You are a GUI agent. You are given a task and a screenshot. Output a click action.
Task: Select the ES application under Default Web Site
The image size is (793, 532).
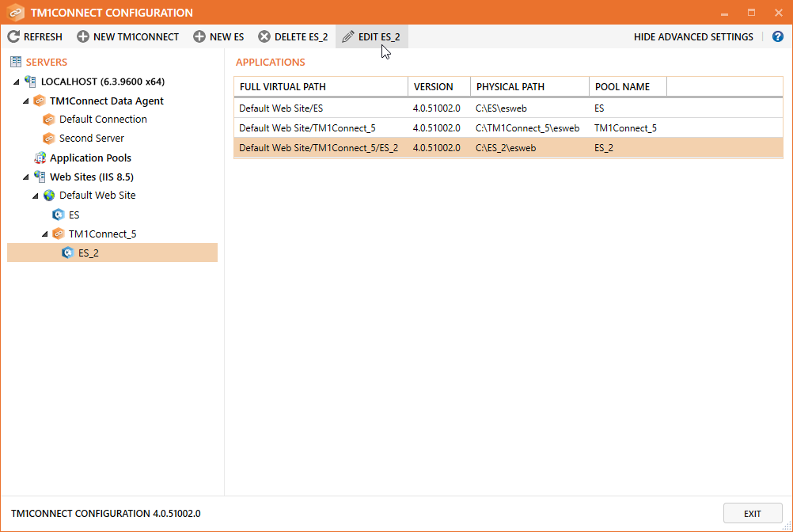(x=74, y=215)
